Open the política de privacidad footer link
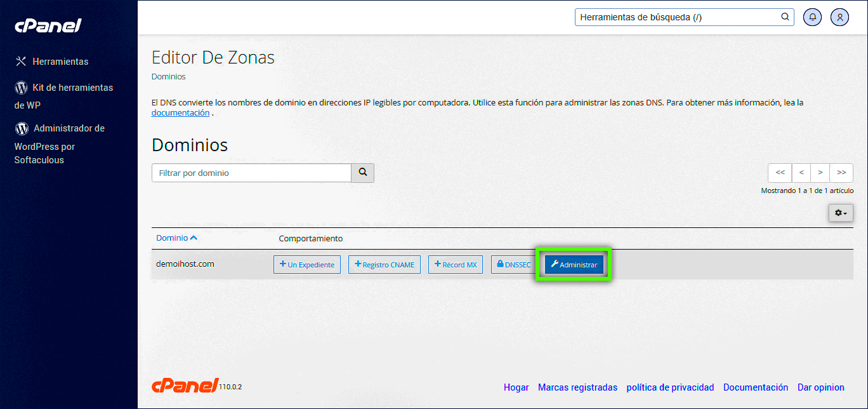 [x=670, y=387]
